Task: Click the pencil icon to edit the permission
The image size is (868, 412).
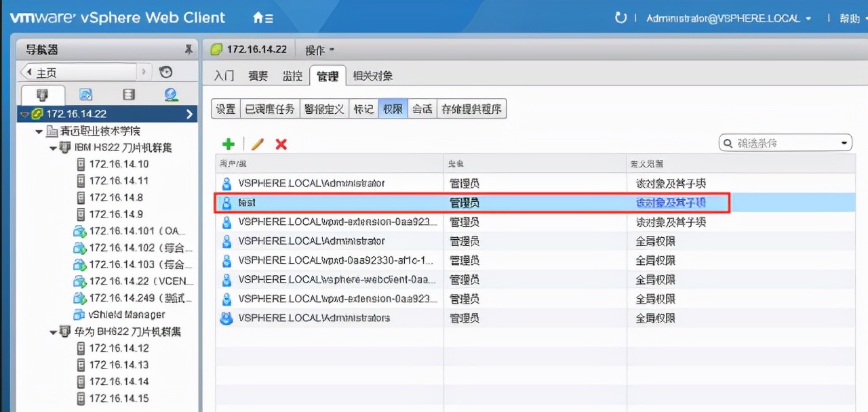Action: pyautogui.click(x=256, y=144)
